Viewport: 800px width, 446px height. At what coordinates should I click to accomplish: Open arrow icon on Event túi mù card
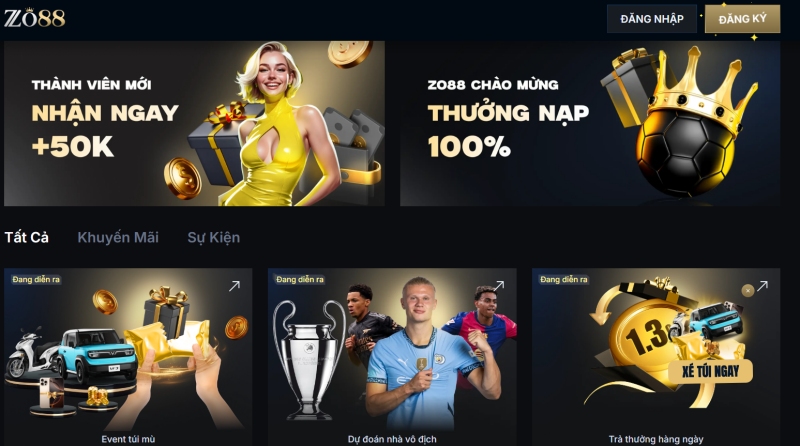(234, 286)
